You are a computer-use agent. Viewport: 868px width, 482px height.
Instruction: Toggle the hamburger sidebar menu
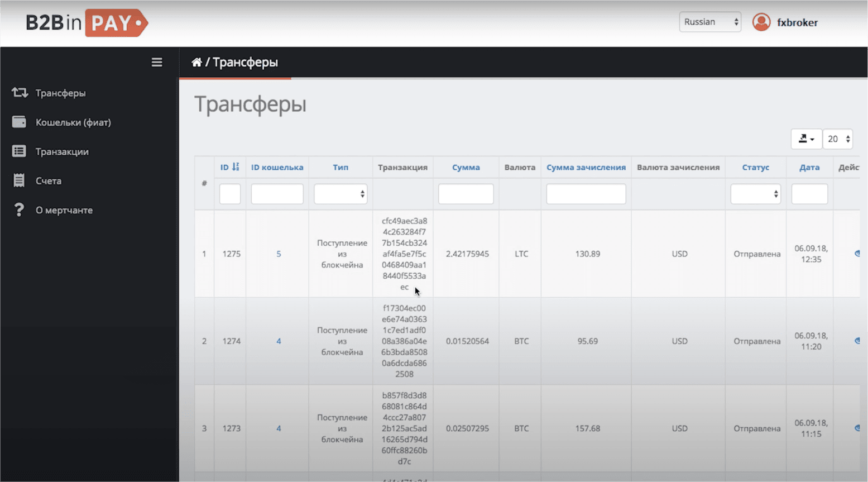pos(157,62)
